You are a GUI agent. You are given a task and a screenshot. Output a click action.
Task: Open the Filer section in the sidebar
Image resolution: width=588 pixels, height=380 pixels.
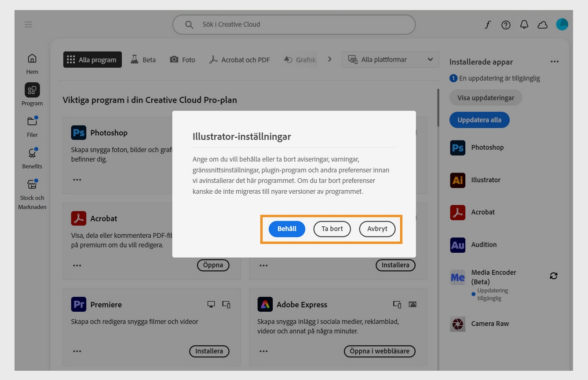(x=32, y=127)
